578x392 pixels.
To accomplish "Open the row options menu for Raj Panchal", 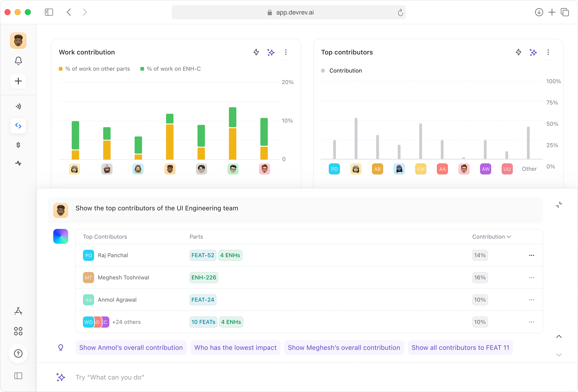I will point(532,255).
